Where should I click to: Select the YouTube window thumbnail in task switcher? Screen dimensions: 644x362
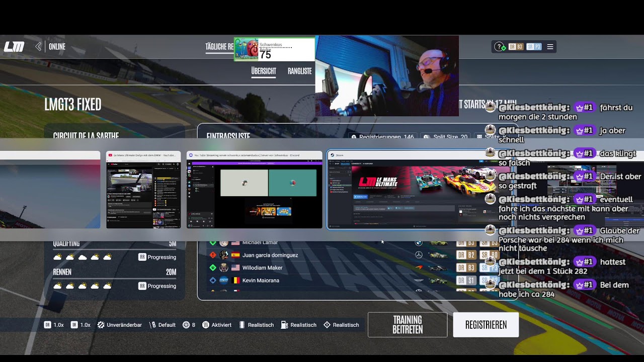(x=143, y=190)
